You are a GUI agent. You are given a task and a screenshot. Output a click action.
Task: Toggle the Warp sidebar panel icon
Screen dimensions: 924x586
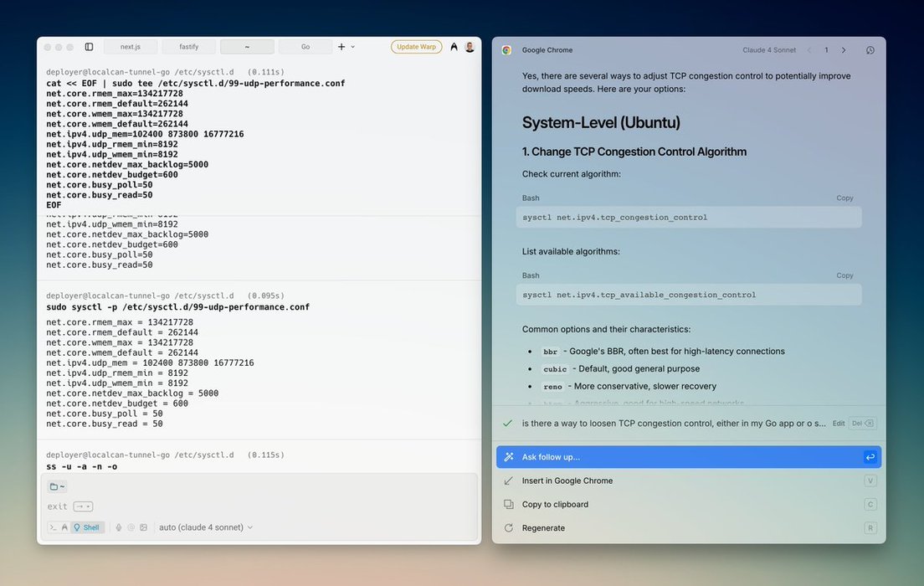click(x=89, y=47)
